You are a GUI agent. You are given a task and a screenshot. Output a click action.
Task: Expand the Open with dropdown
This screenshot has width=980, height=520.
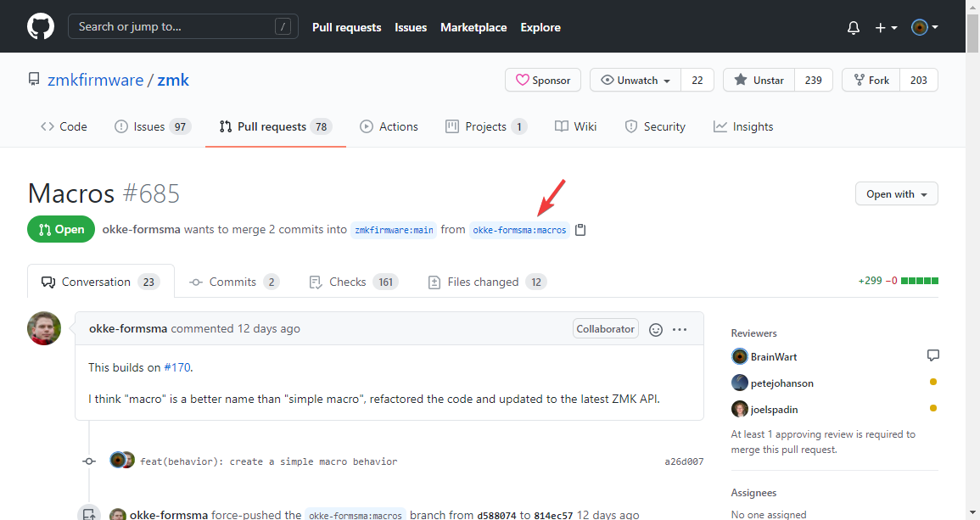(x=896, y=193)
